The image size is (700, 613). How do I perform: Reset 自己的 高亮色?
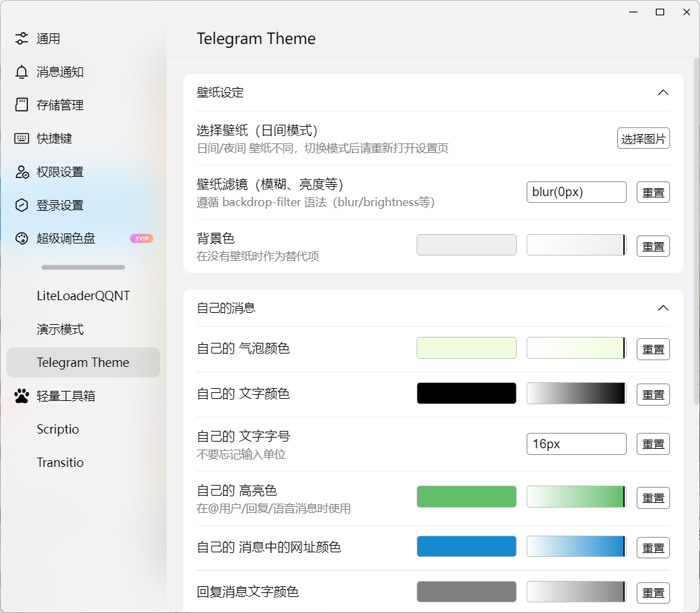(653, 498)
